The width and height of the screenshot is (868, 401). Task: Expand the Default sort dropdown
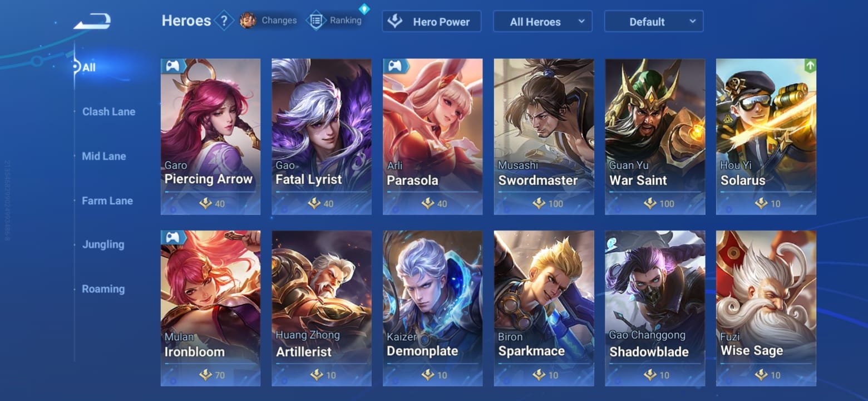click(x=654, y=22)
